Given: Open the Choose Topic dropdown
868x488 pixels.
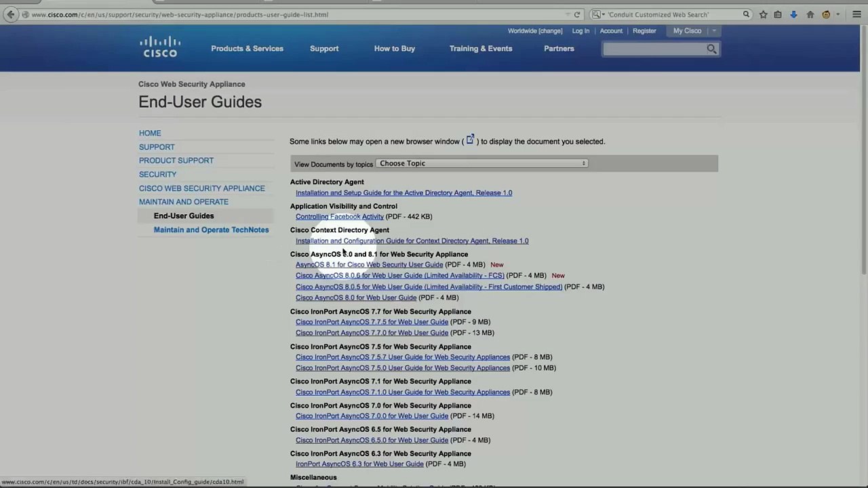Looking at the screenshot, I should pos(482,163).
